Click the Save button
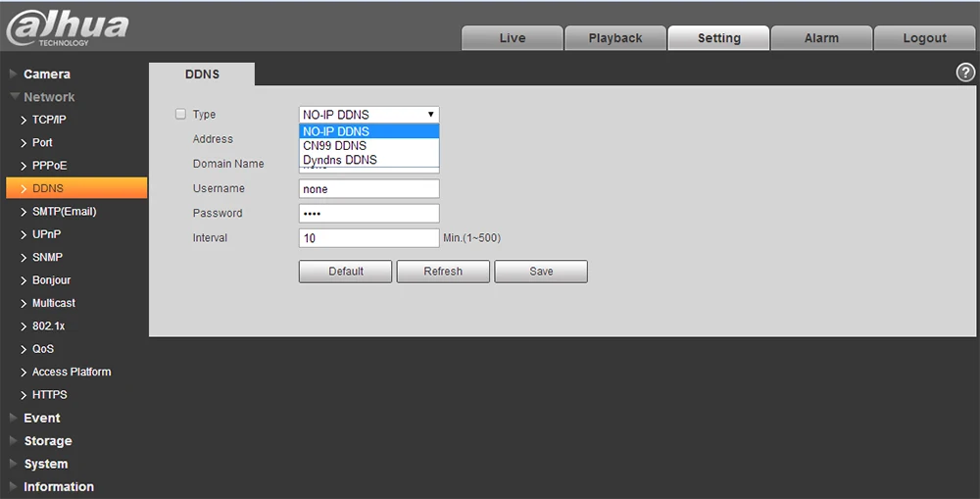 coord(541,272)
